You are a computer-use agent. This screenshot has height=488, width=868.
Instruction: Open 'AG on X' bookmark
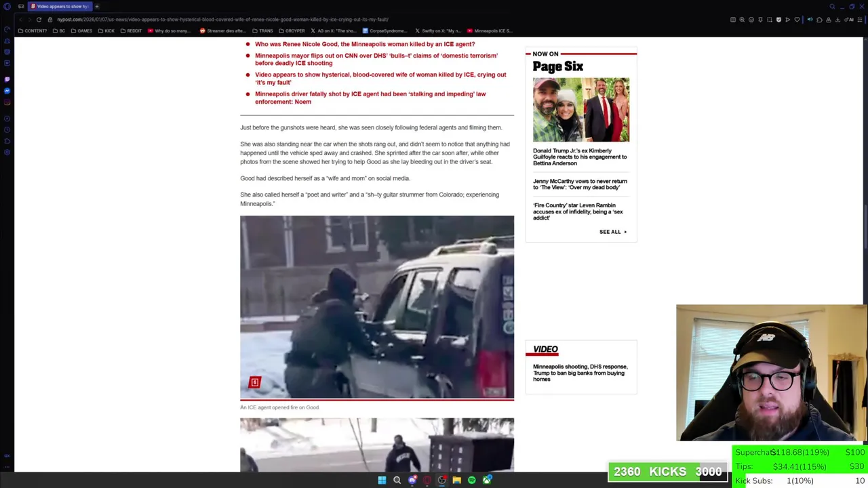click(334, 30)
